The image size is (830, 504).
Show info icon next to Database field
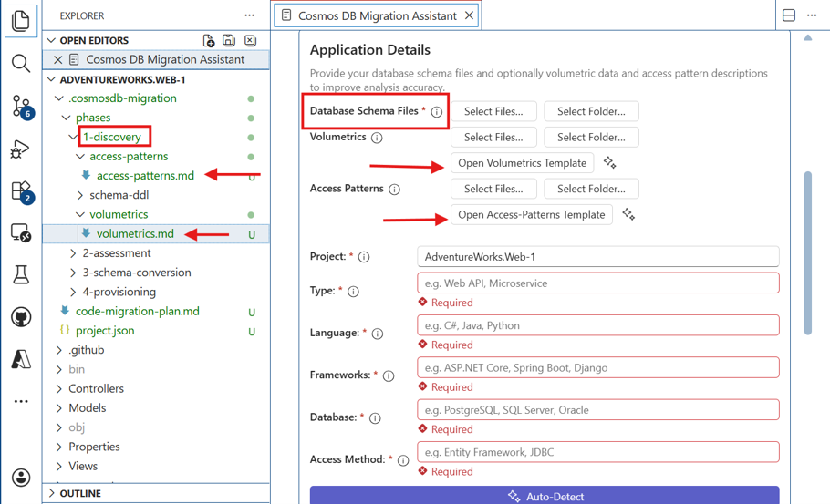[375, 418]
